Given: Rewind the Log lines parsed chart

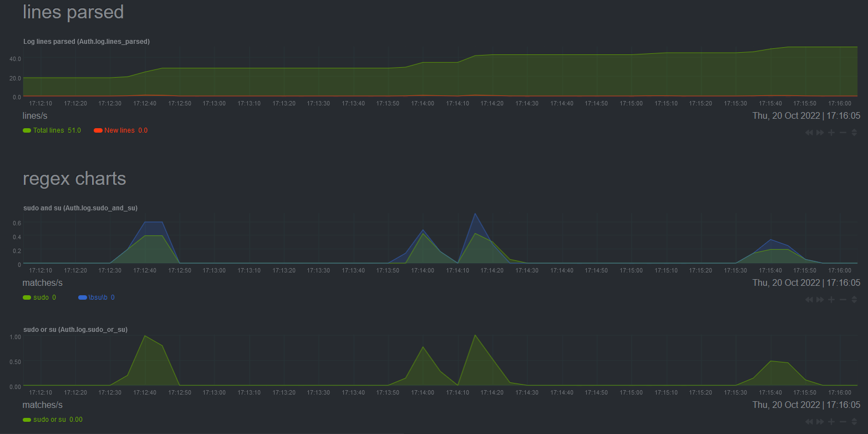Looking at the screenshot, I should (809, 133).
